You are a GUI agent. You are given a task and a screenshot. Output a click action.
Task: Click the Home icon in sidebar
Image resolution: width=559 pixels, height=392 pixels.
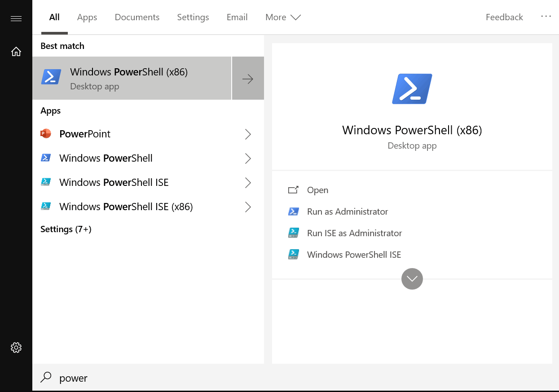click(16, 52)
